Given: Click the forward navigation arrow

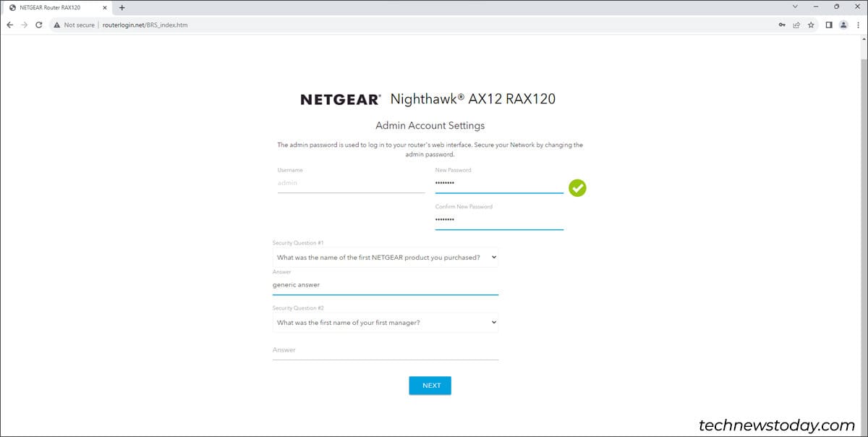Looking at the screenshot, I should [x=24, y=25].
